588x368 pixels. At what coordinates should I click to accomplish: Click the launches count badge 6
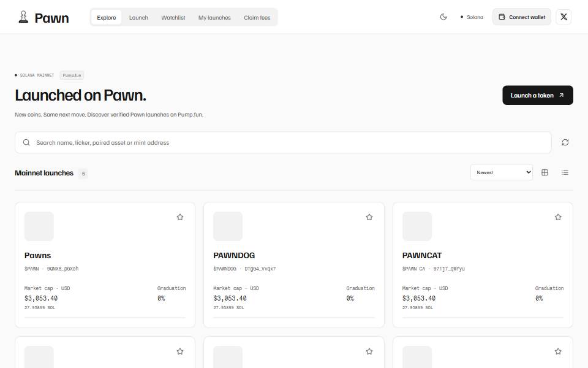(x=83, y=174)
